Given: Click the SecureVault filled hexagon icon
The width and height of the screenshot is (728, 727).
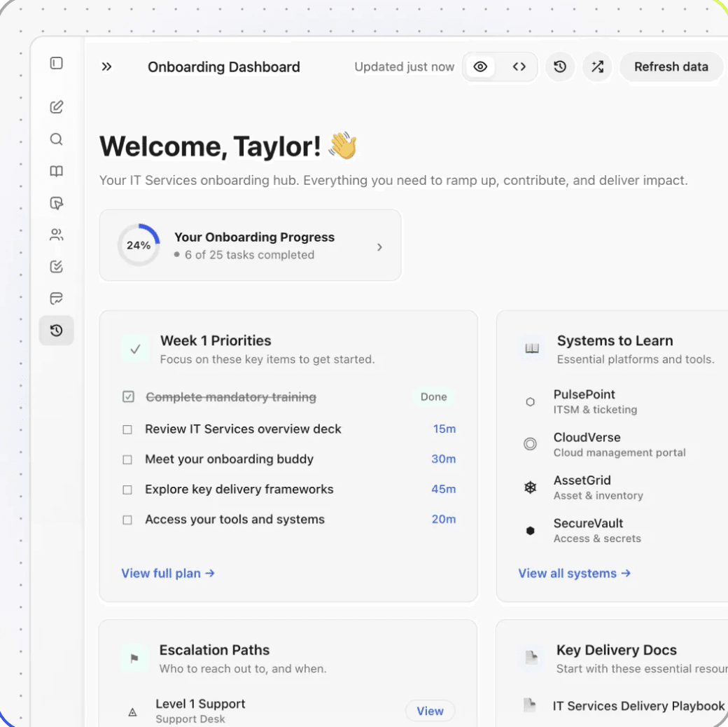Looking at the screenshot, I should tap(530, 530).
